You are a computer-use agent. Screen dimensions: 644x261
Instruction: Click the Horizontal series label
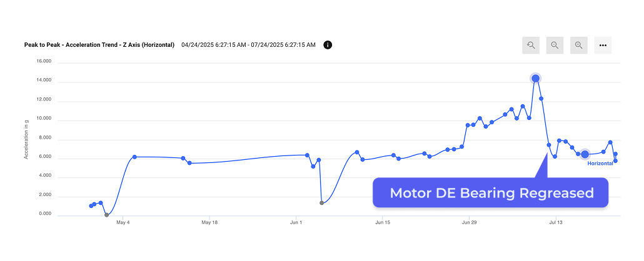pos(600,164)
